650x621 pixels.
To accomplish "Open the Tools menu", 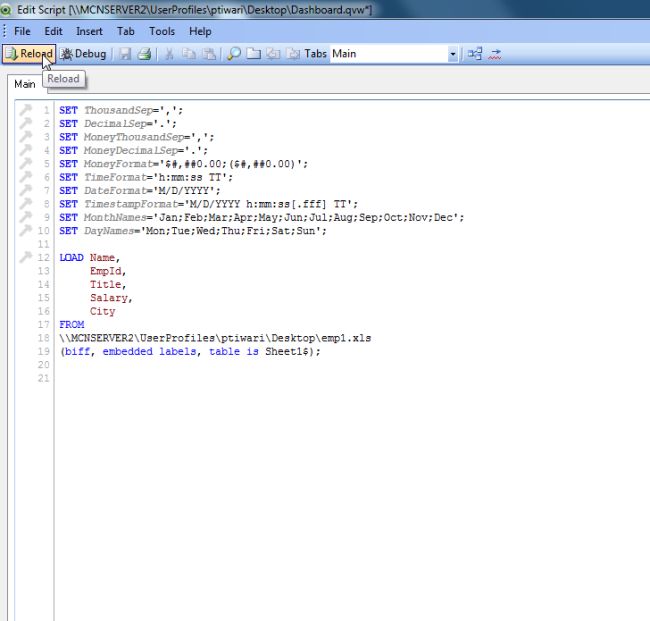I will tap(162, 32).
